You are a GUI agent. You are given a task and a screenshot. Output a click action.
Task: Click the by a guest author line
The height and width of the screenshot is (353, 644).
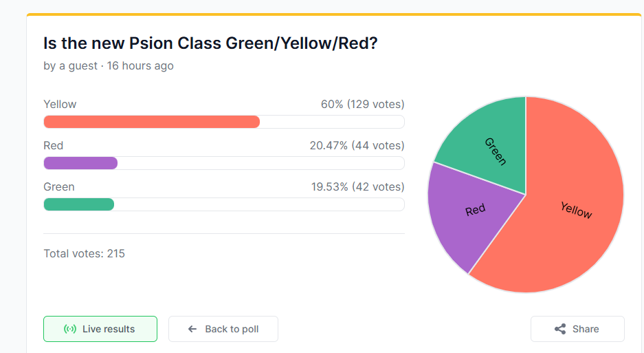[108, 66]
